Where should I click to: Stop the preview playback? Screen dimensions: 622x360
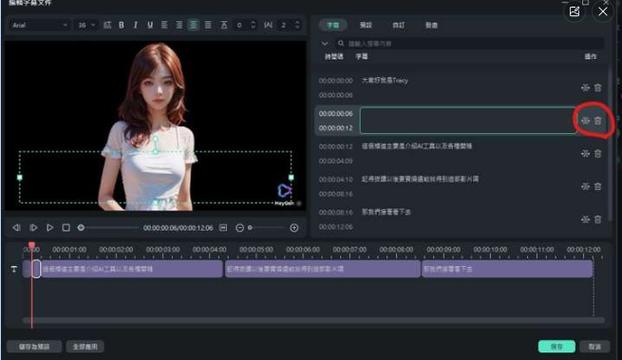pyautogui.click(x=66, y=228)
